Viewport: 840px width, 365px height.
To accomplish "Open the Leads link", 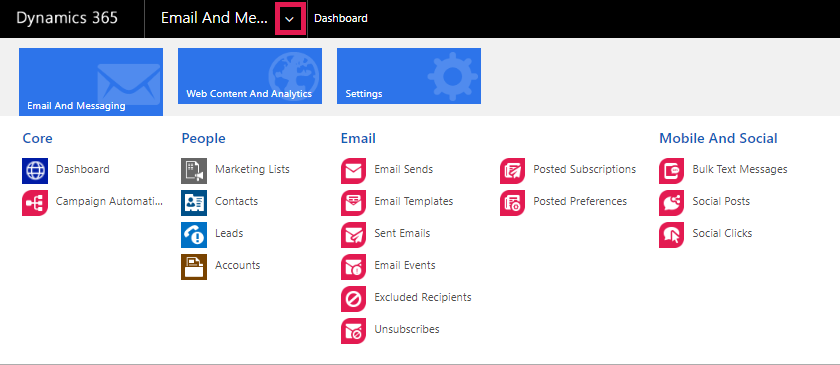I will point(229,233).
